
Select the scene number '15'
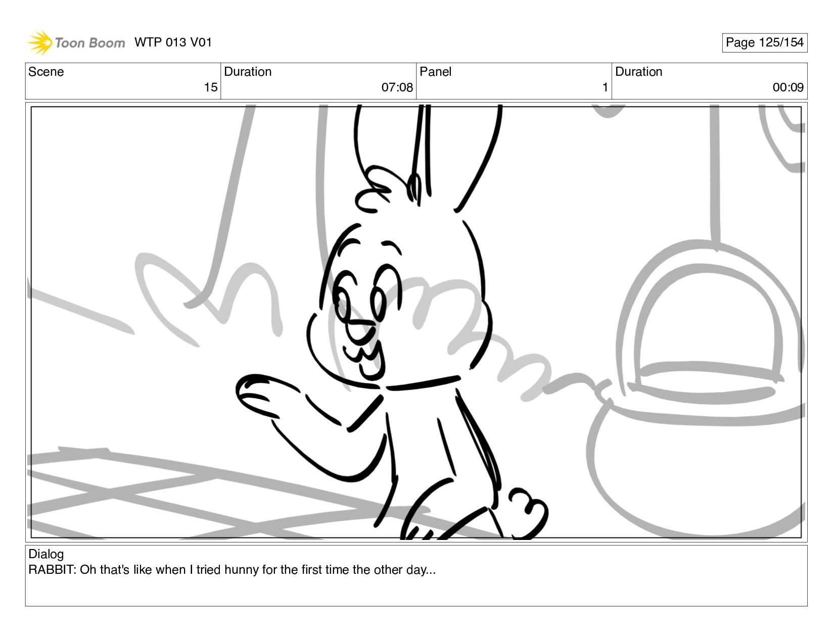(211, 87)
